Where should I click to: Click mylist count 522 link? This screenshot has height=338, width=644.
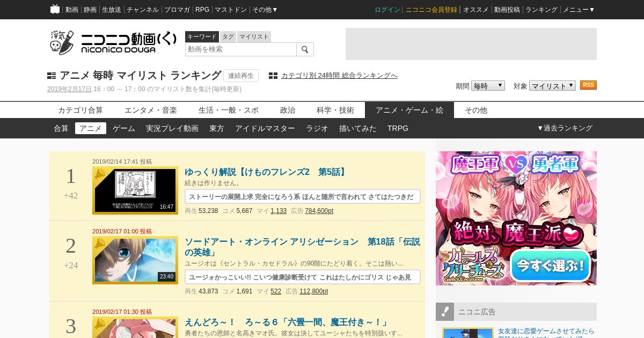(276, 291)
